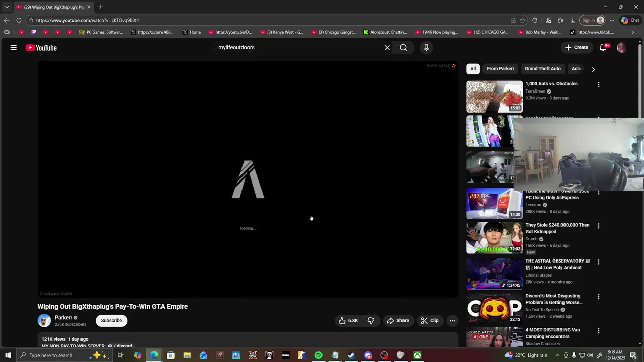Open the Bob Marley - Waiti bookmark
Viewport: 644px width, 362px height.
pos(539,32)
